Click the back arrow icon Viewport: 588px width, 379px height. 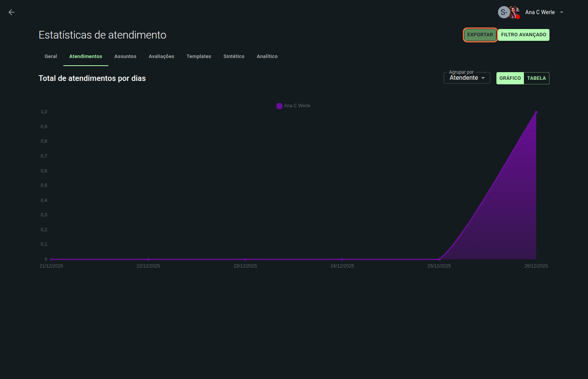click(11, 12)
